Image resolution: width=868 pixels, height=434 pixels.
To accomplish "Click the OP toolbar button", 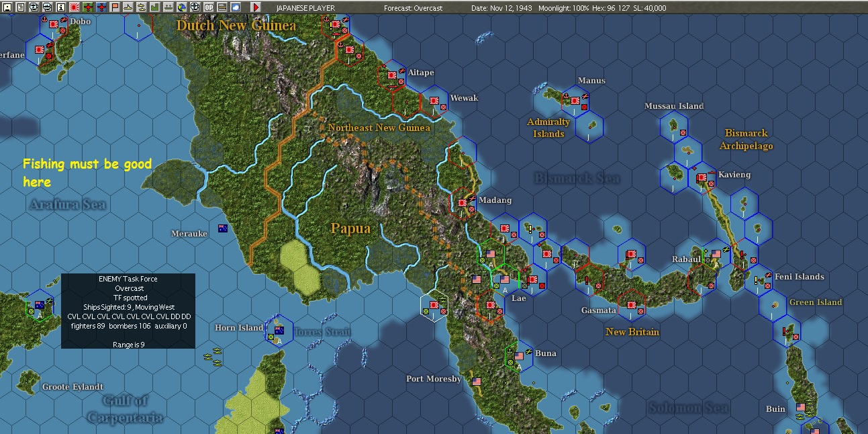I will point(209,7).
